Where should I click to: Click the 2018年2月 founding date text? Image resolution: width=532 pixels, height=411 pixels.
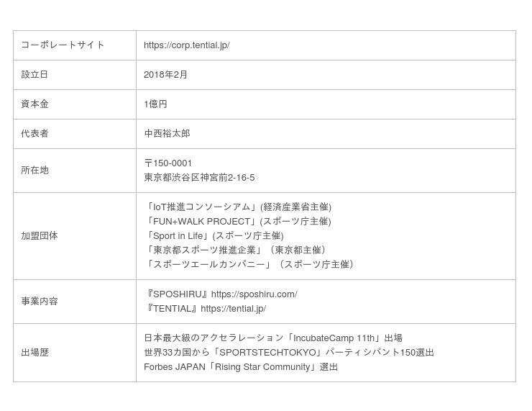click(x=165, y=75)
